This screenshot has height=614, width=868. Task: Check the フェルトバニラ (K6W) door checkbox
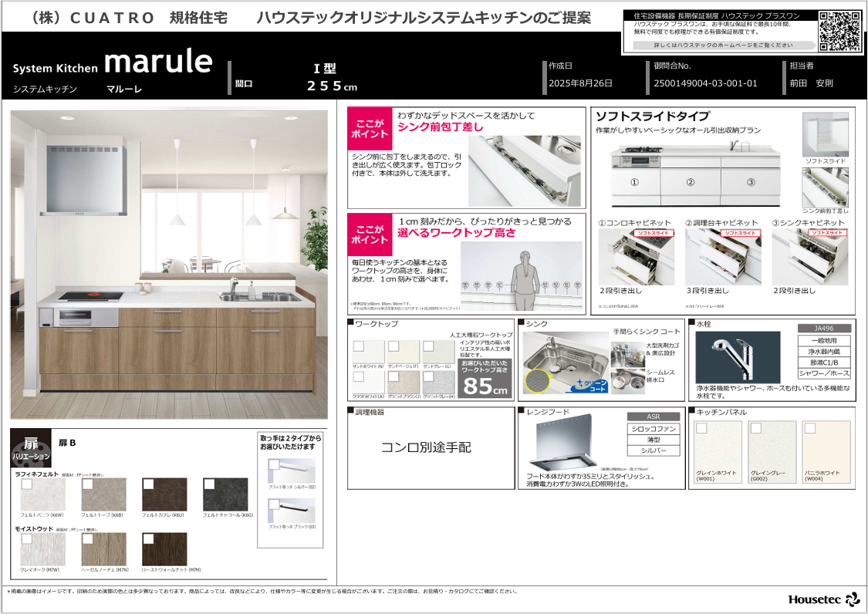27,485
